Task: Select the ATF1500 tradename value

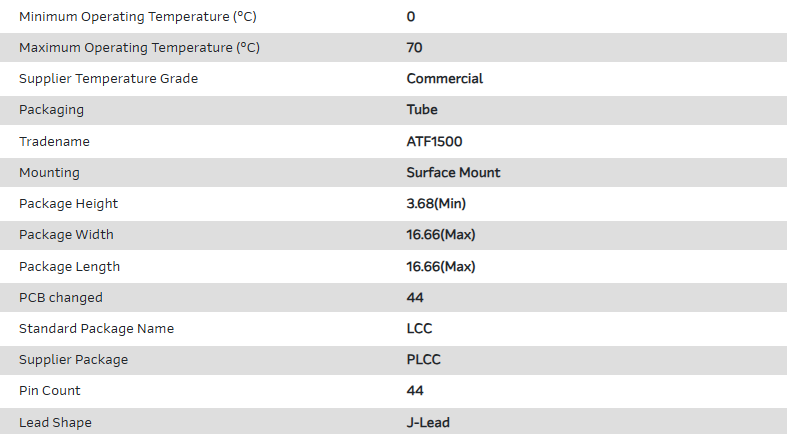Action: pyautogui.click(x=434, y=142)
